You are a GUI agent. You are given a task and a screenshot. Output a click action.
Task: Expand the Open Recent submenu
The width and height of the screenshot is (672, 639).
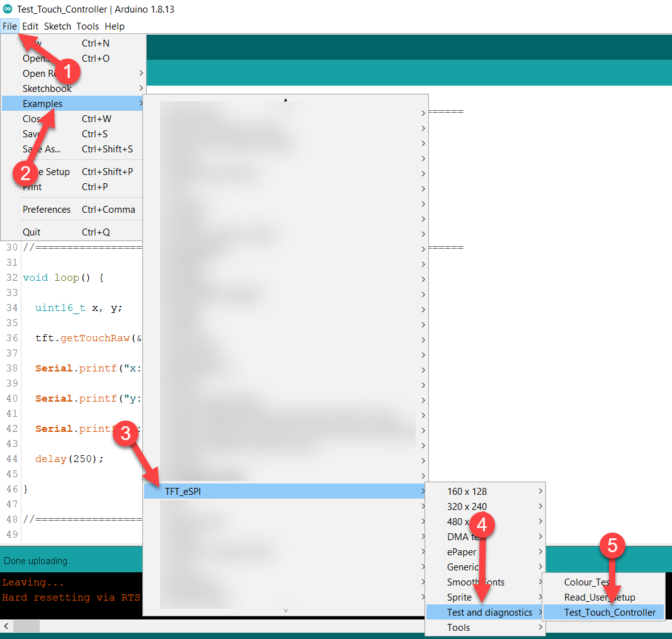coord(72,73)
